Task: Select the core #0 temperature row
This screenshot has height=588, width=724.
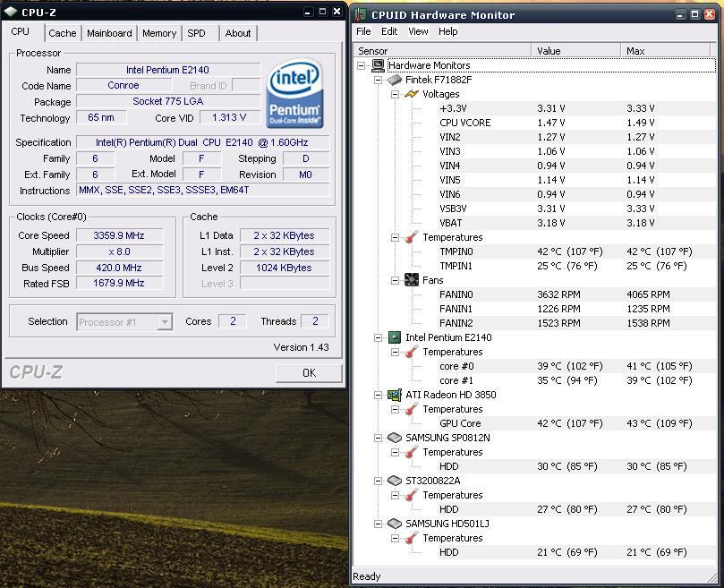Action: (577, 366)
